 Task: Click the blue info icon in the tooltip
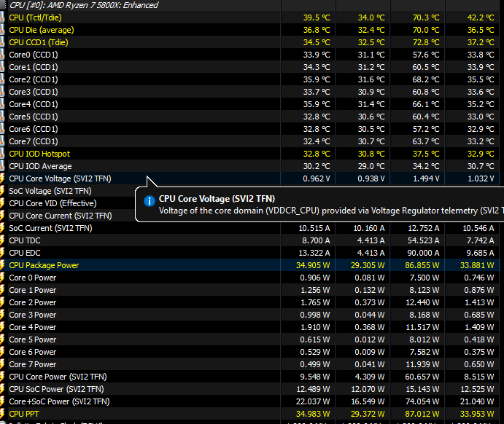pyautogui.click(x=149, y=201)
